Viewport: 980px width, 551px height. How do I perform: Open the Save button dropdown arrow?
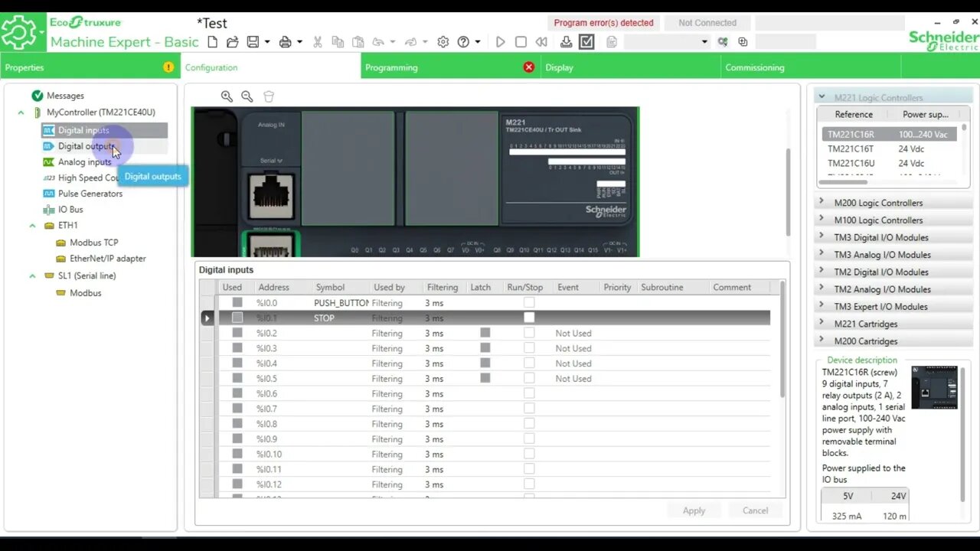(267, 42)
